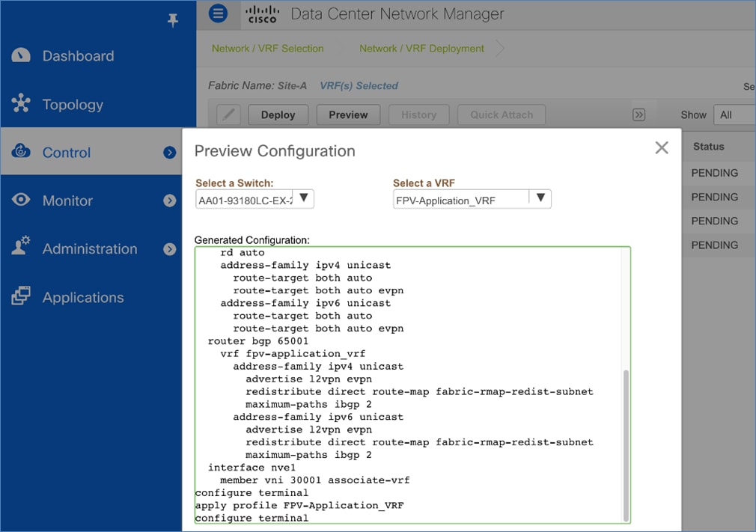Click the pin sidebar icon

tap(173, 19)
